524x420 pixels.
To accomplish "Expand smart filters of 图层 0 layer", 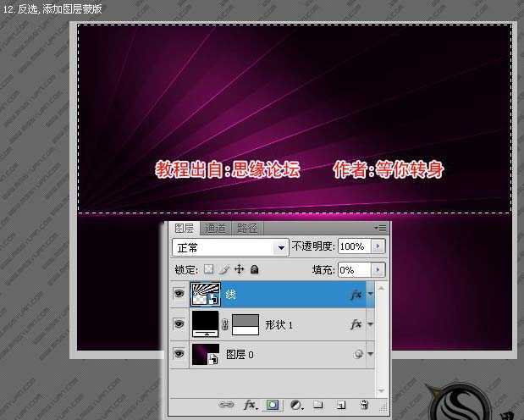I will pyautogui.click(x=370, y=354).
